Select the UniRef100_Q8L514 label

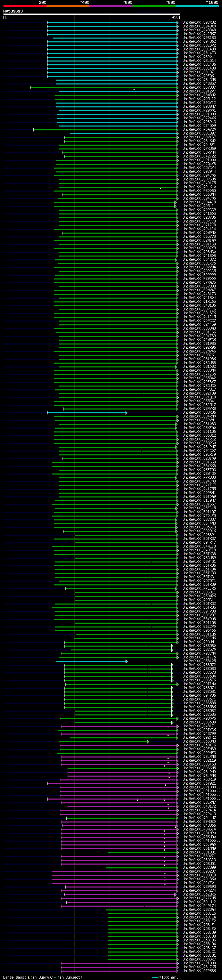click(x=199, y=61)
